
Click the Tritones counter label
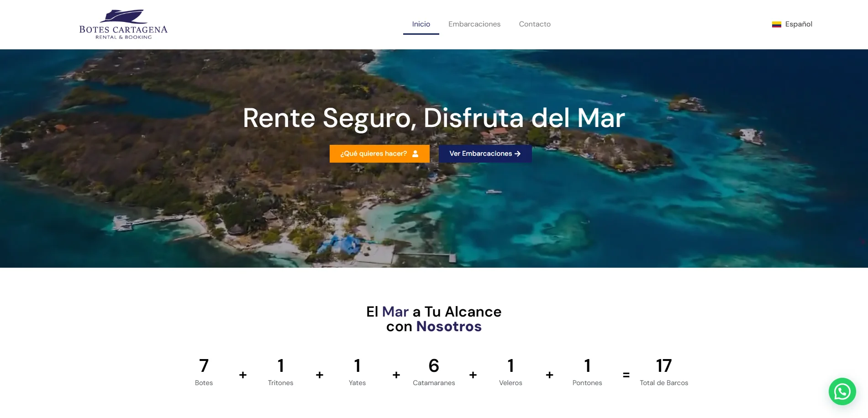tap(280, 383)
